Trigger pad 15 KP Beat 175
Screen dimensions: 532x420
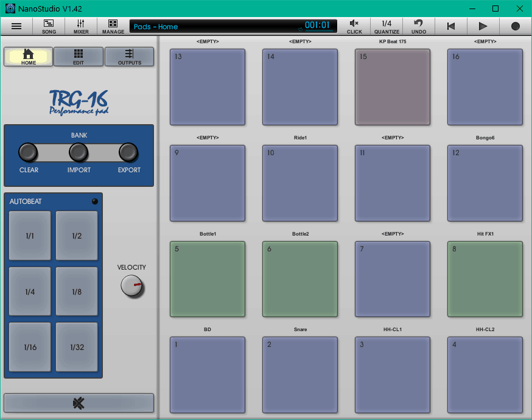(393, 86)
